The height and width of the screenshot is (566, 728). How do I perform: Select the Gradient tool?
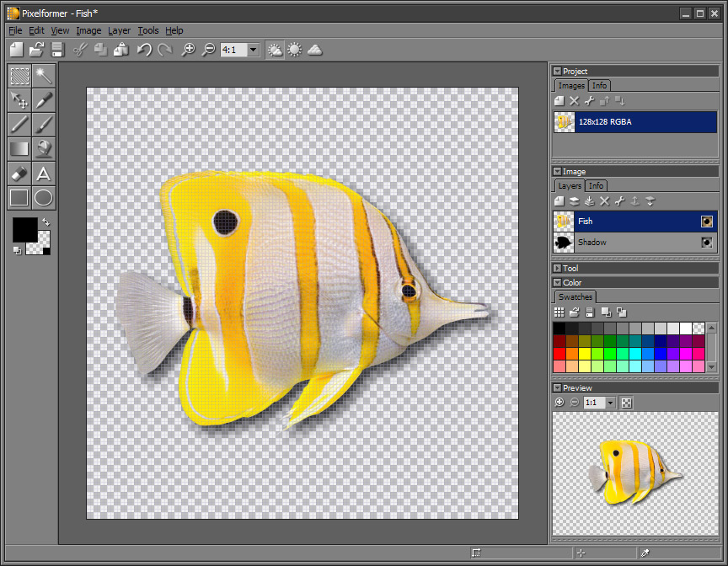19,149
